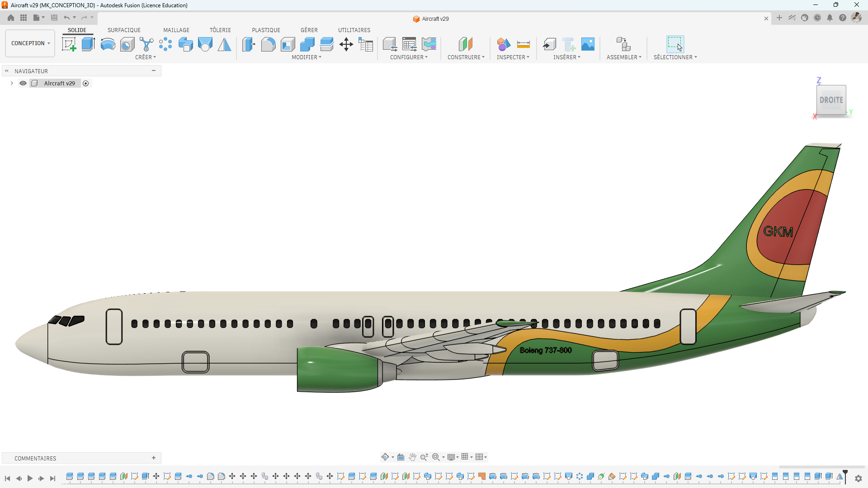Click the Fillet tool icon
Screen dimensions: 868x488
tap(268, 44)
